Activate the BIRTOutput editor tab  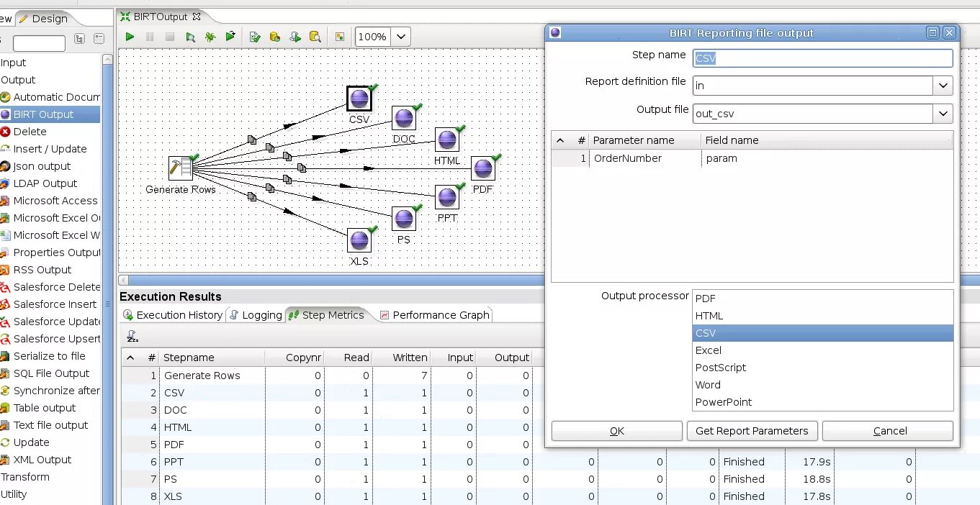pos(161,16)
